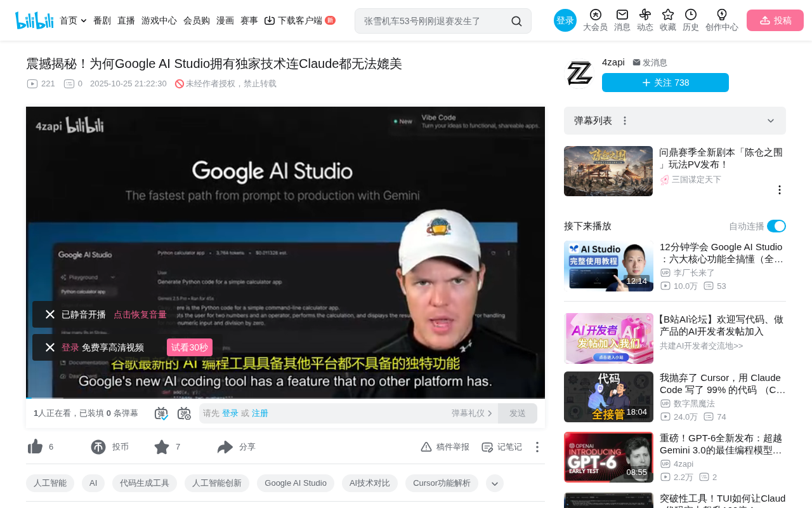Screen dimensions: 812x508
Task: Open 弹幕礼仪 arrow link
Action: [x=472, y=413]
